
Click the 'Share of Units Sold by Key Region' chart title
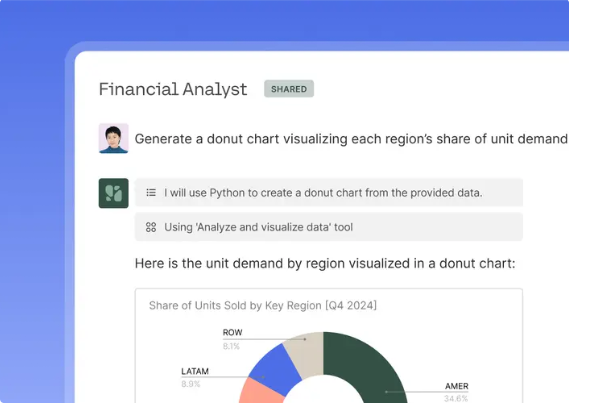point(263,305)
